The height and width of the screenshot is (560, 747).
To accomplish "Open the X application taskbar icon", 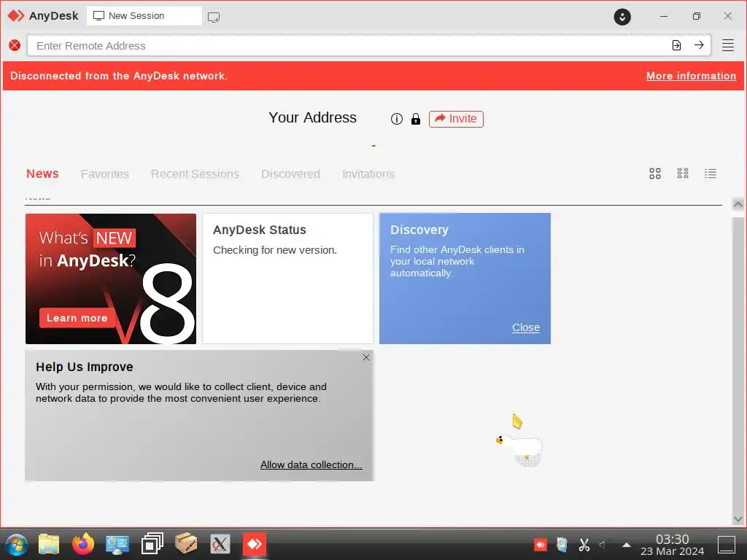I will (x=220, y=544).
